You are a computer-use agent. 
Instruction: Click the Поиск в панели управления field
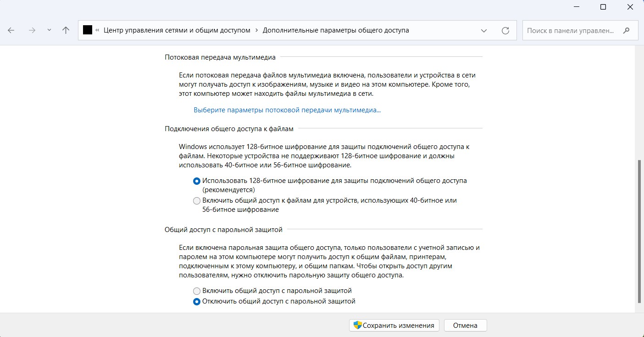tap(580, 31)
